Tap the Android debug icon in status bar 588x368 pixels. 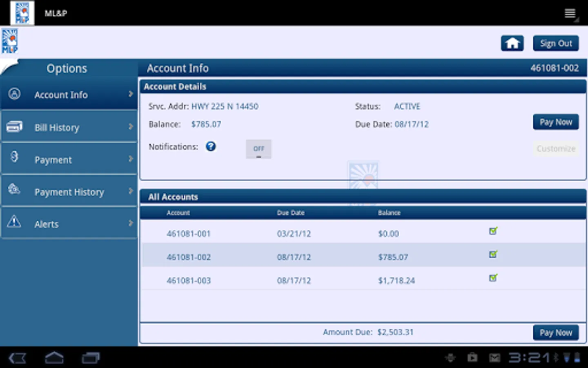click(x=450, y=358)
